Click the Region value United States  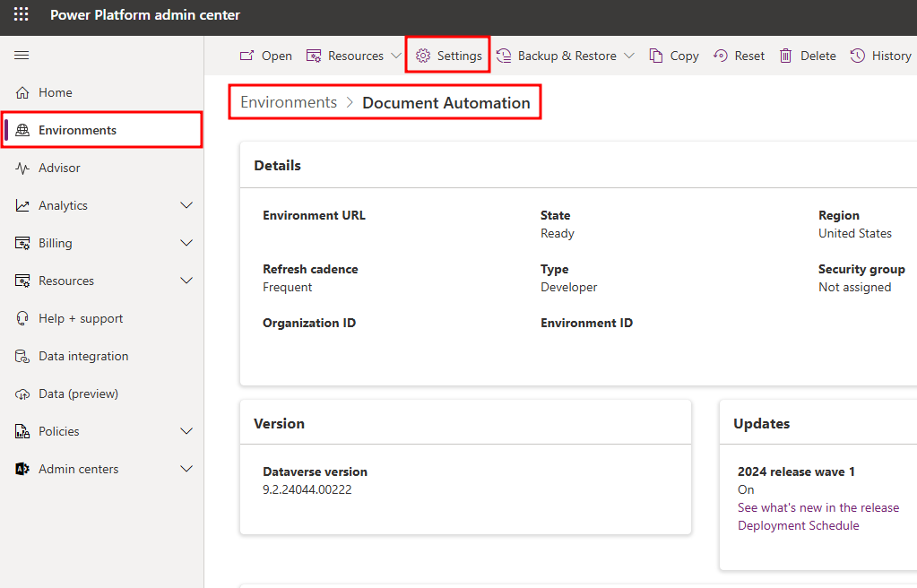(855, 233)
